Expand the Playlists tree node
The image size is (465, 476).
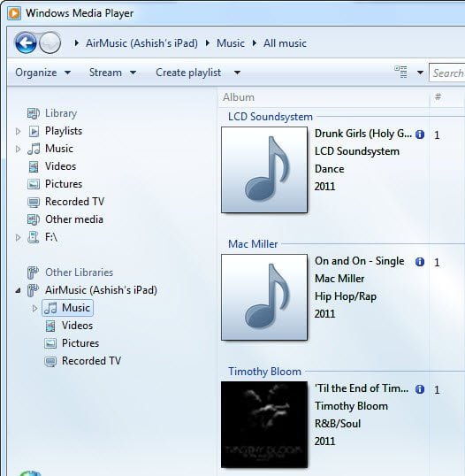(18, 131)
